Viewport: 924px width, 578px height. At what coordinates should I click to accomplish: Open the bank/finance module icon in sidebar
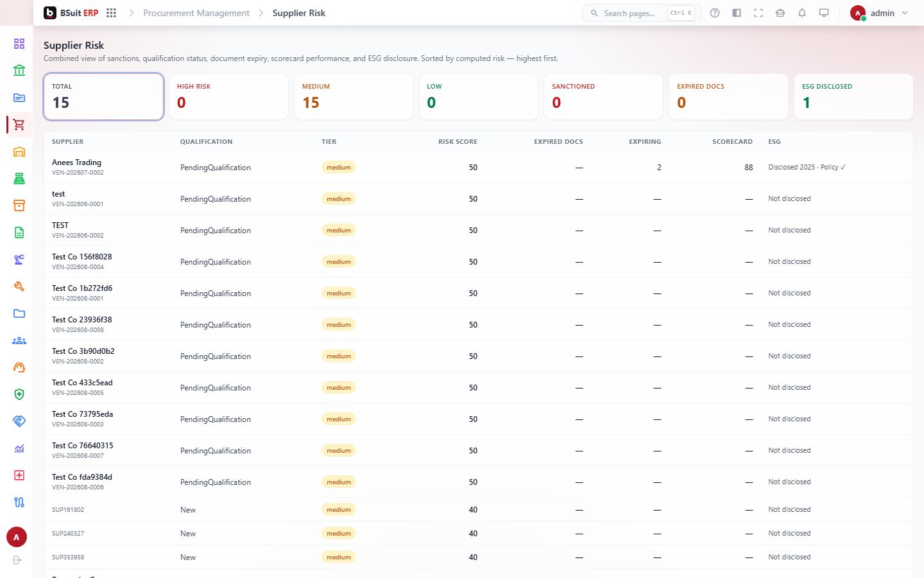click(x=19, y=71)
